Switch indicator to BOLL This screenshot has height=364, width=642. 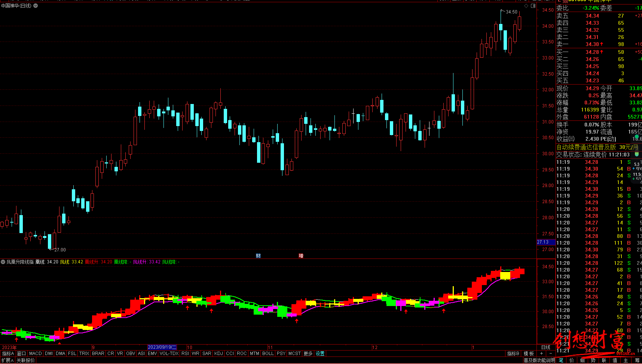[268, 354]
